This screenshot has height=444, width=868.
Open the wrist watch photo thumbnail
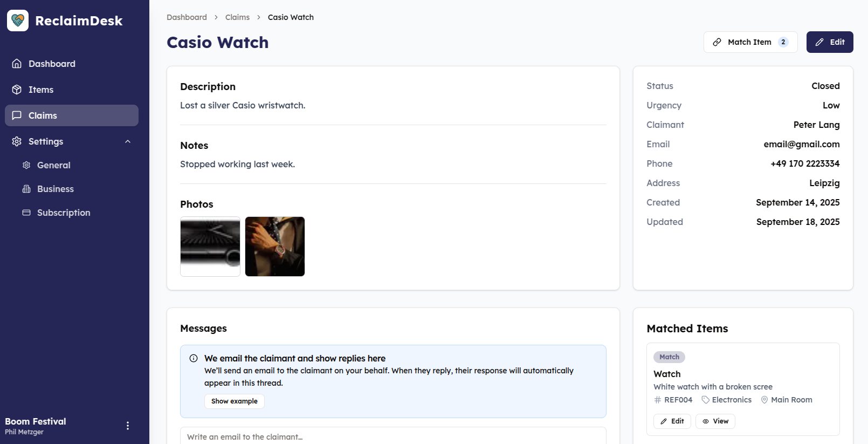(x=275, y=247)
